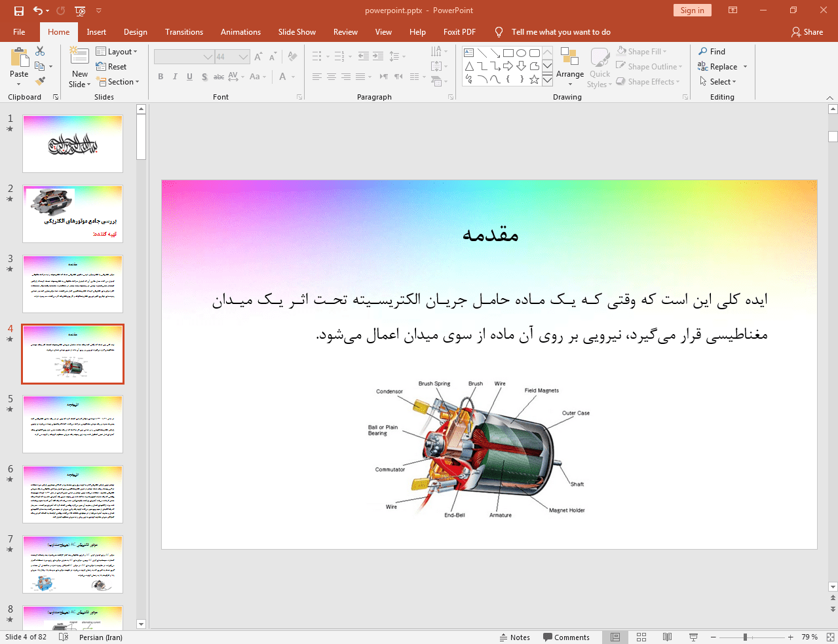This screenshot has height=644, width=838.
Task: Switch to Reading View
Action: 667,637
